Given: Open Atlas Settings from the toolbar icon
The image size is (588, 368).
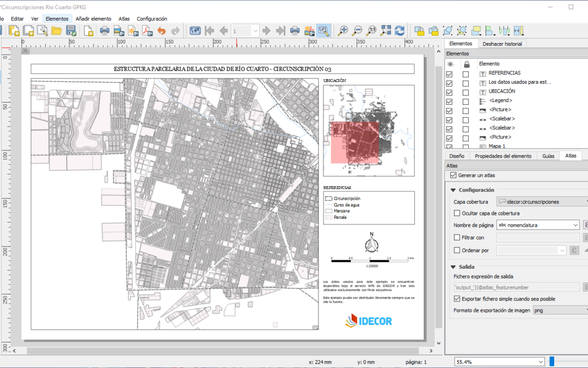Looking at the screenshot, I should coord(323,31).
